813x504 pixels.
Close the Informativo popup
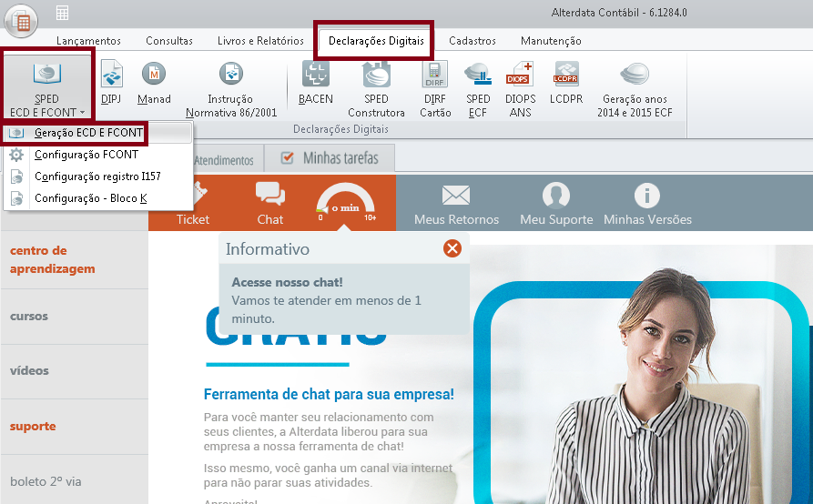pyautogui.click(x=452, y=248)
